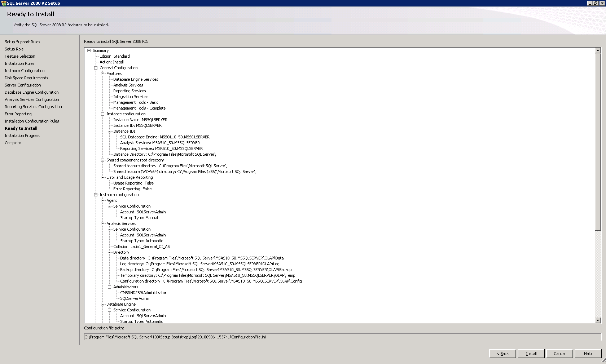Click the vertical scrollbar thumb
606x364 pixels.
[x=598, y=142]
